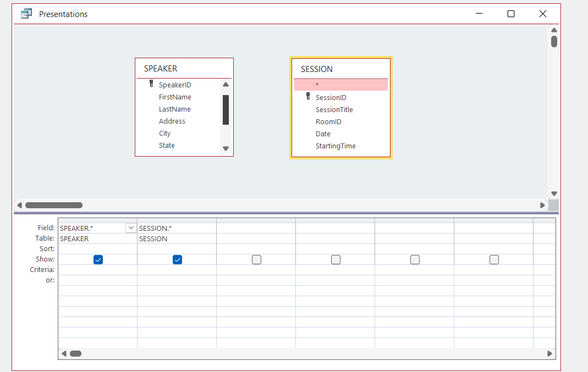Close the Presentations query window
The width and height of the screenshot is (588, 372).
[x=543, y=14]
